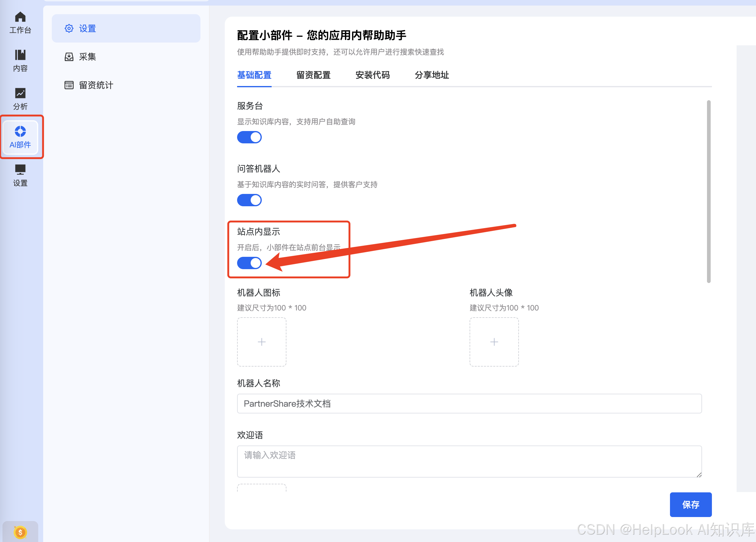
Task: Switch to the 安装代码 tab
Action: coord(372,75)
